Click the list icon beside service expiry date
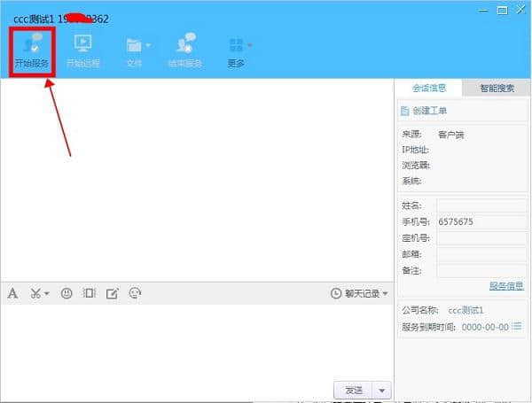Viewport: 532px width, 403px height. (x=517, y=327)
